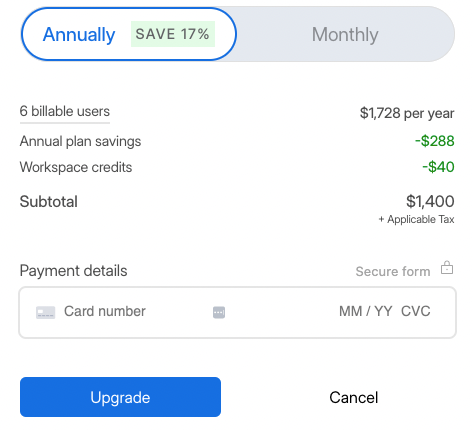Click the card autofill icon
This screenshot has height=430, width=473.
tap(219, 312)
